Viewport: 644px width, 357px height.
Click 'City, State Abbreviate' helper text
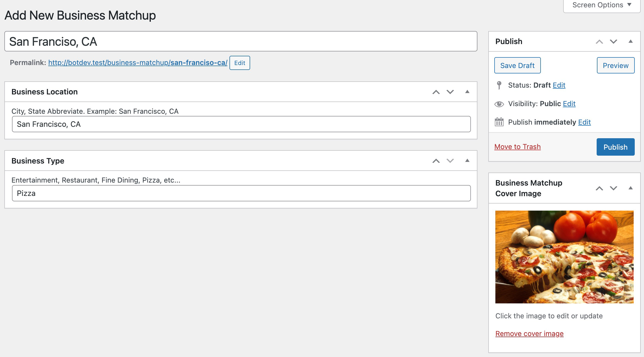[x=95, y=111]
